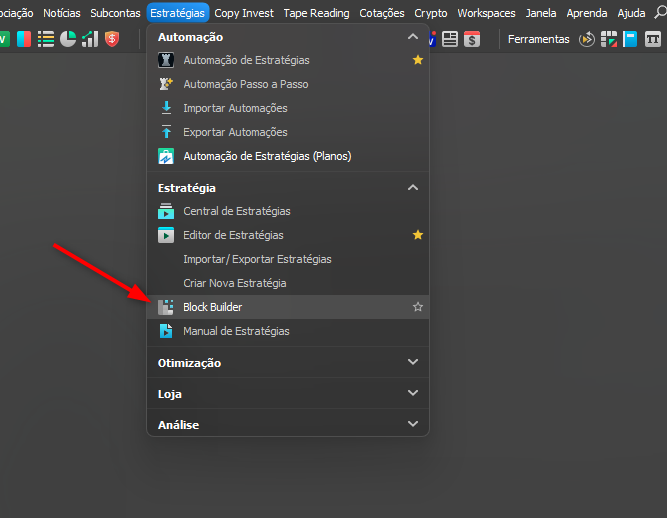Click the Loja section heading
The image size is (667, 518).
170,394
